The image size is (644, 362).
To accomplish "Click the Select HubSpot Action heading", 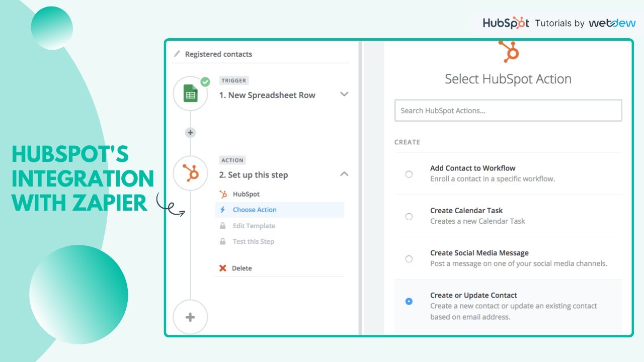I will point(508,79).
